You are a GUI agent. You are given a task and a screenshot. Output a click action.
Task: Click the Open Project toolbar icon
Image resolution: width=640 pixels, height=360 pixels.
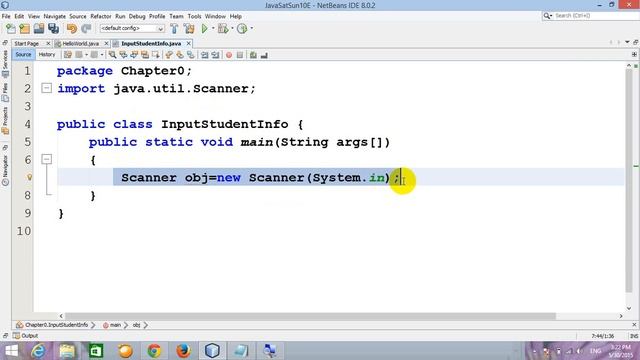click(39, 29)
